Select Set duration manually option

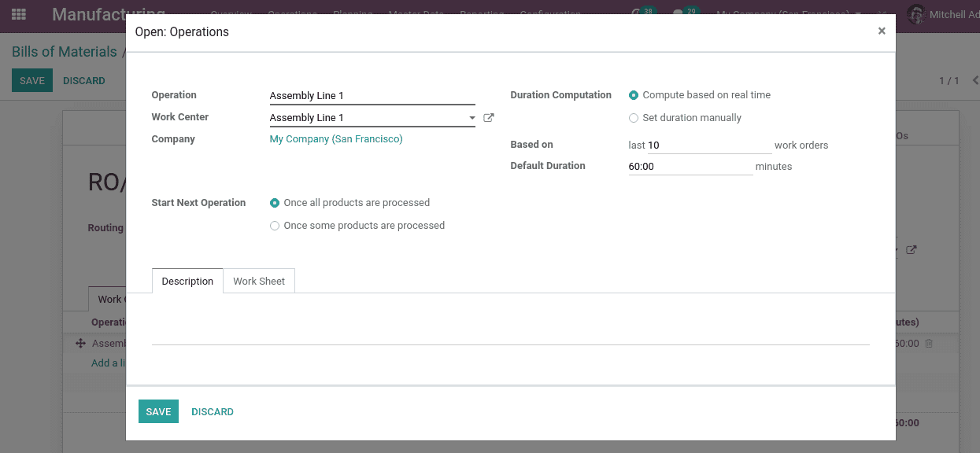tap(634, 118)
